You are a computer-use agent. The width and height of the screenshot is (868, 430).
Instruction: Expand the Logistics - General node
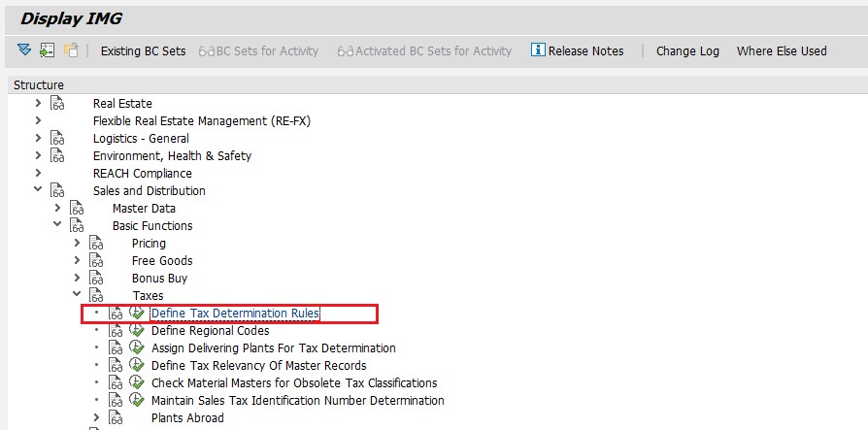pyautogui.click(x=38, y=139)
